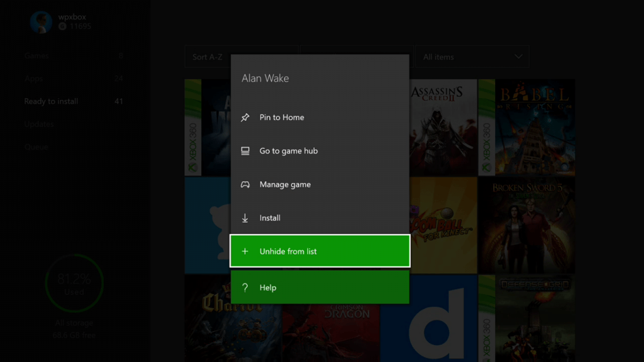Select Ready to install in sidebar

(74, 101)
